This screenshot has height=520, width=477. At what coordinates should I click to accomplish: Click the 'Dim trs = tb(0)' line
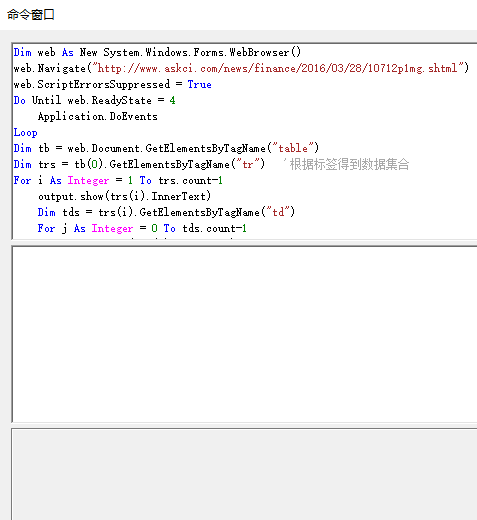(x=139, y=164)
